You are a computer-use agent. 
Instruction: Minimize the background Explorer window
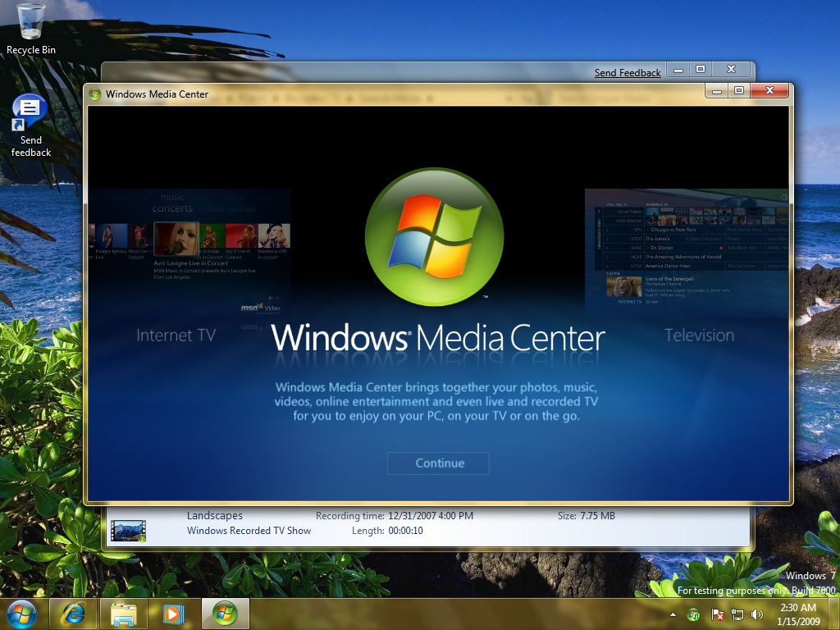click(678, 71)
